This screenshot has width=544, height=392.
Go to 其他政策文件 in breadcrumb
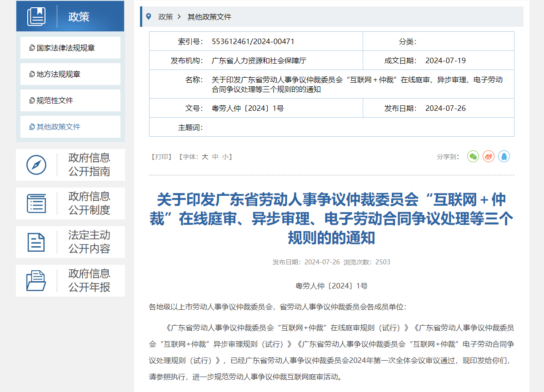coord(209,17)
